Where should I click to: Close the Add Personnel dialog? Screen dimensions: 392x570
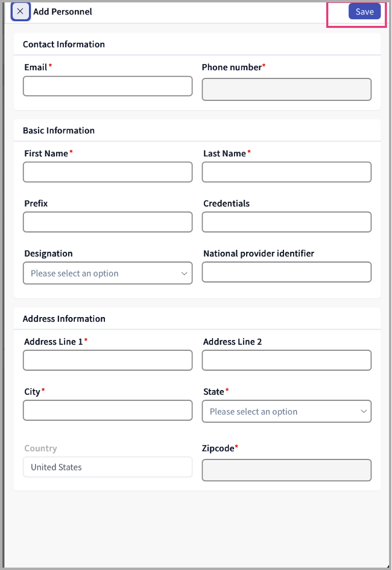coord(21,11)
